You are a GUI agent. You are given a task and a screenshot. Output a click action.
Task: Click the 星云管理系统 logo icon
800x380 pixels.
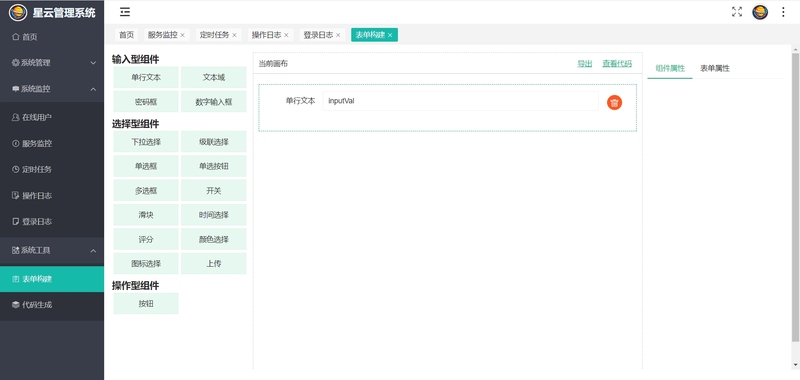pyautogui.click(x=18, y=12)
